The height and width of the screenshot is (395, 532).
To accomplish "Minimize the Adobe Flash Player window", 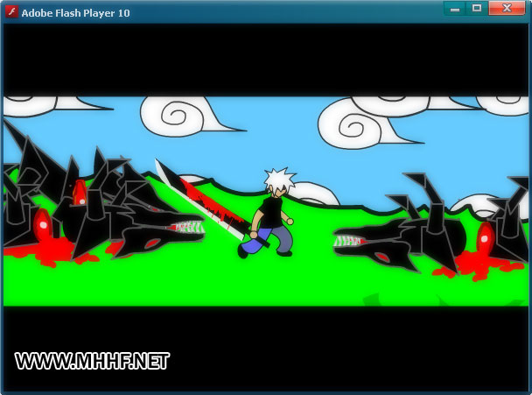I will point(455,9).
